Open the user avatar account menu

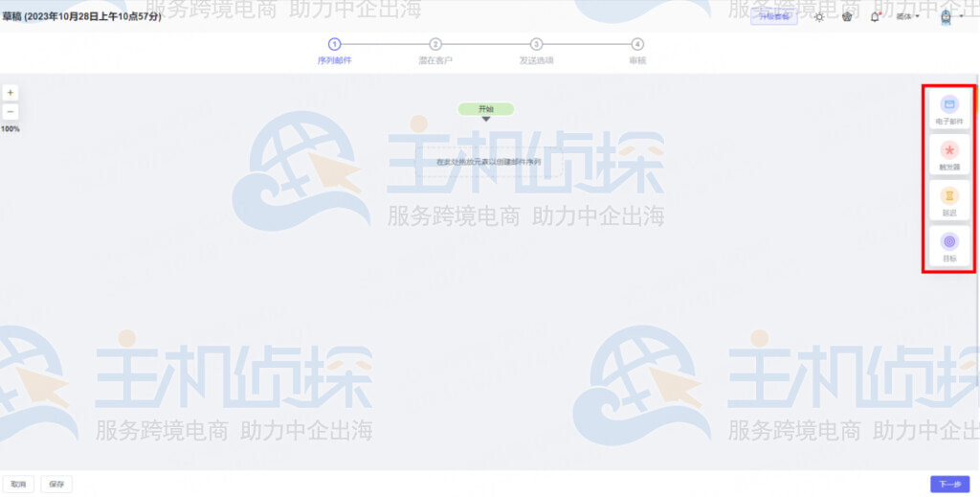coord(950,17)
